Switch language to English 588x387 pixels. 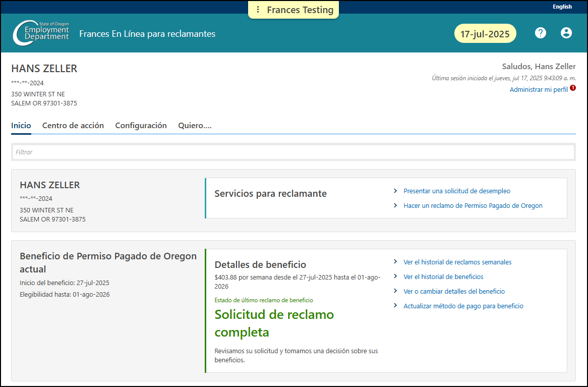coord(562,7)
